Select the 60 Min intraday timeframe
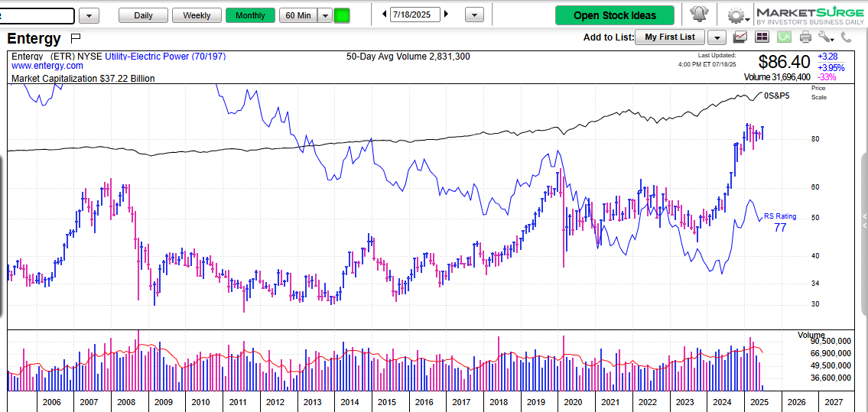Viewport: 868px width, 412px height. coord(297,15)
